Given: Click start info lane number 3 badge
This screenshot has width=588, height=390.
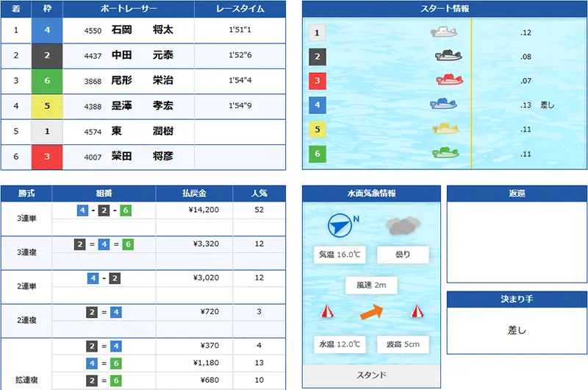Looking at the screenshot, I should 318,81.
